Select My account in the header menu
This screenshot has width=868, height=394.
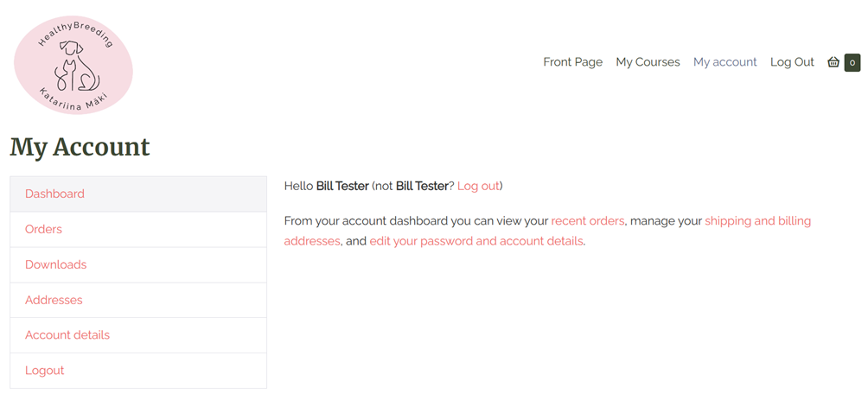tap(725, 62)
